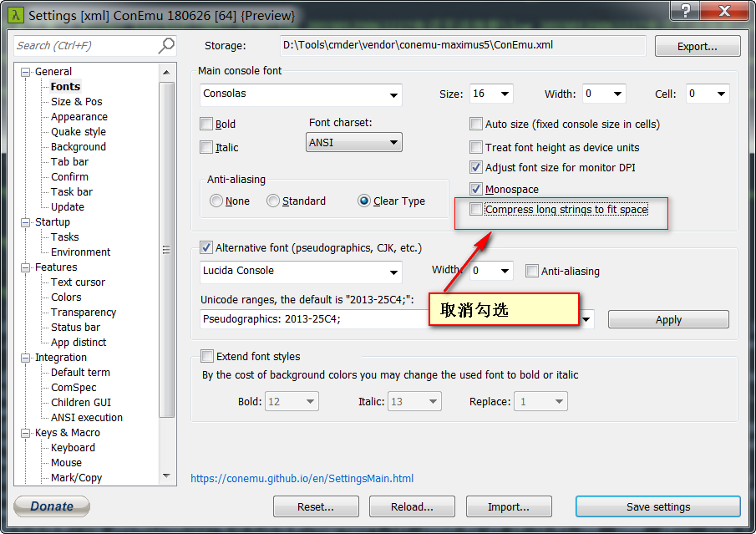Enable Auto size fixed console size checkbox
Image resolution: width=756 pixels, height=534 pixels.
476,124
